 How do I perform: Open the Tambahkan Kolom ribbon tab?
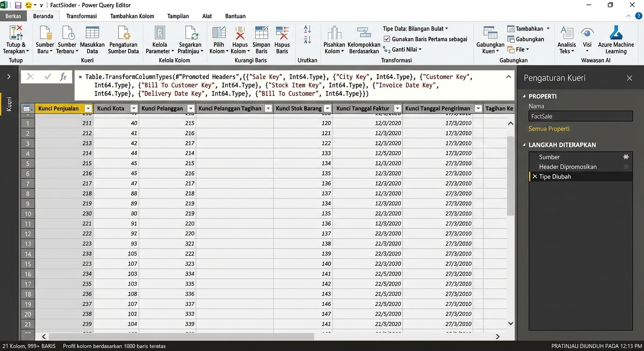click(x=132, y=16)
